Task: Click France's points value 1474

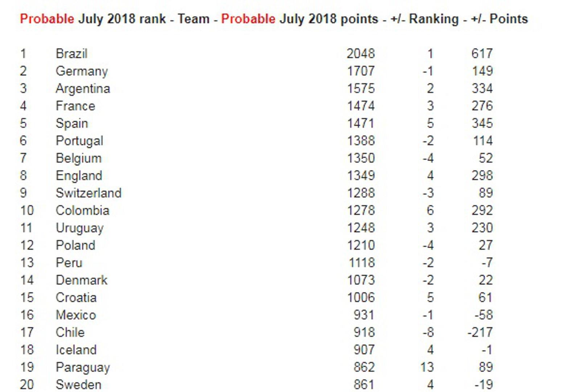Action: coord(361,106)
